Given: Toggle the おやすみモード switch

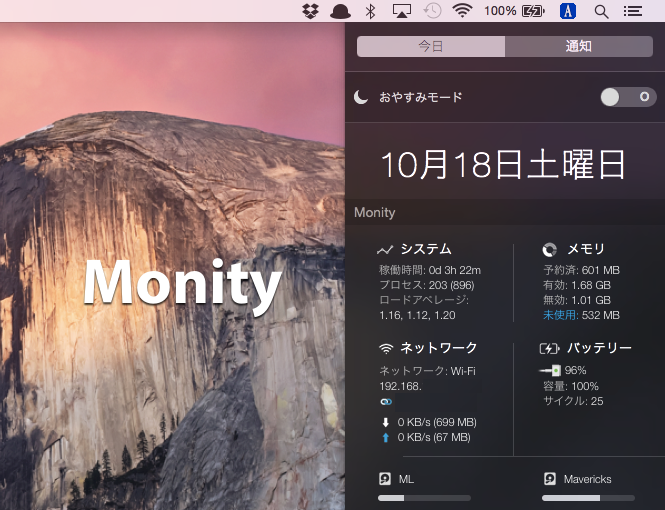Looking at the screenshot, I should (628, 98).
